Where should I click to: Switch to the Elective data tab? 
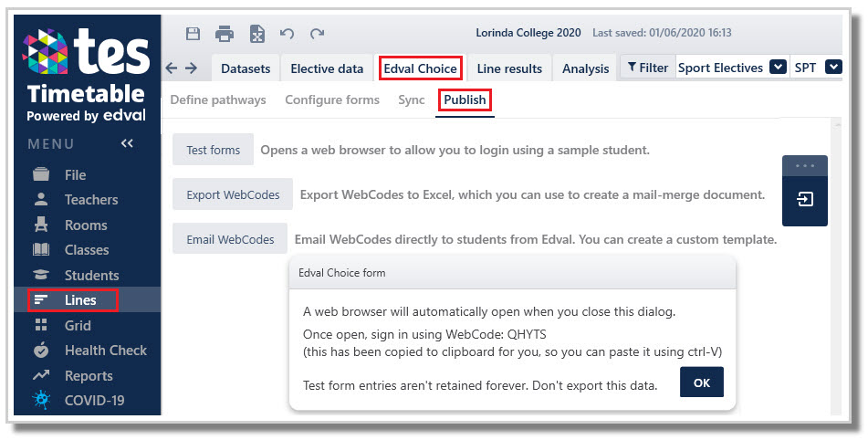coord(327,68)
